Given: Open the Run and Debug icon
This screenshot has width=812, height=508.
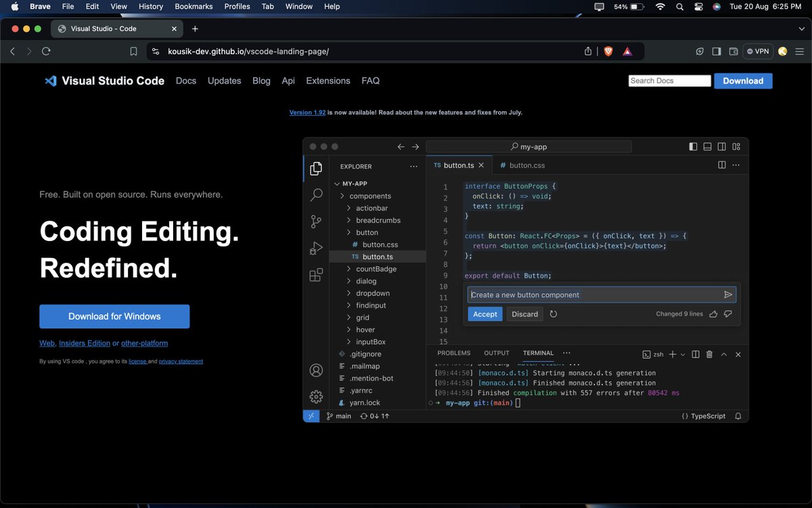Looking at the screenshot, I should (316, 248).
